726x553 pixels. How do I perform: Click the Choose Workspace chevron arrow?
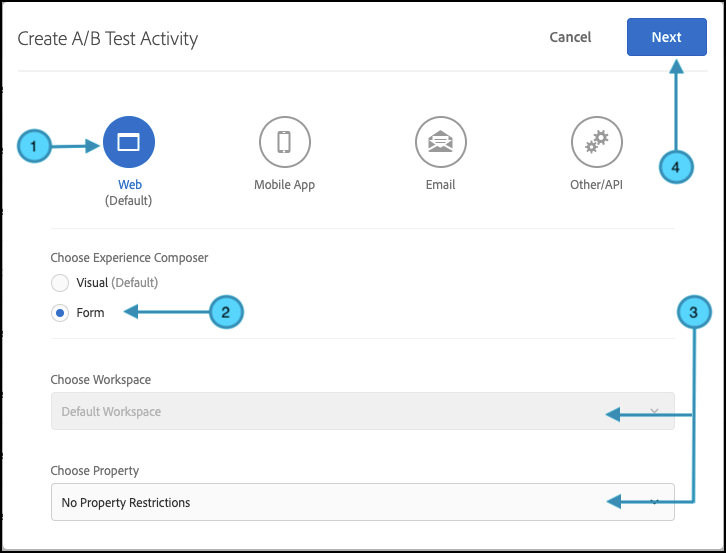654,411
